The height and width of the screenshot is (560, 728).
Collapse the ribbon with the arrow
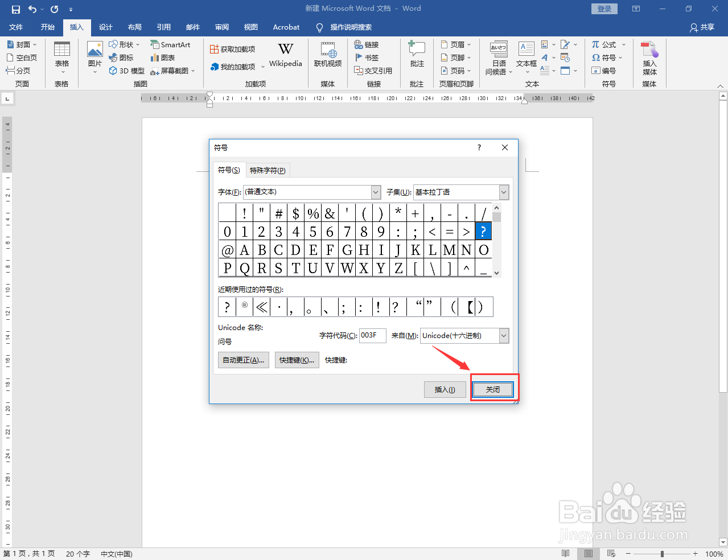pyautogui.click(x=720, y=86)
